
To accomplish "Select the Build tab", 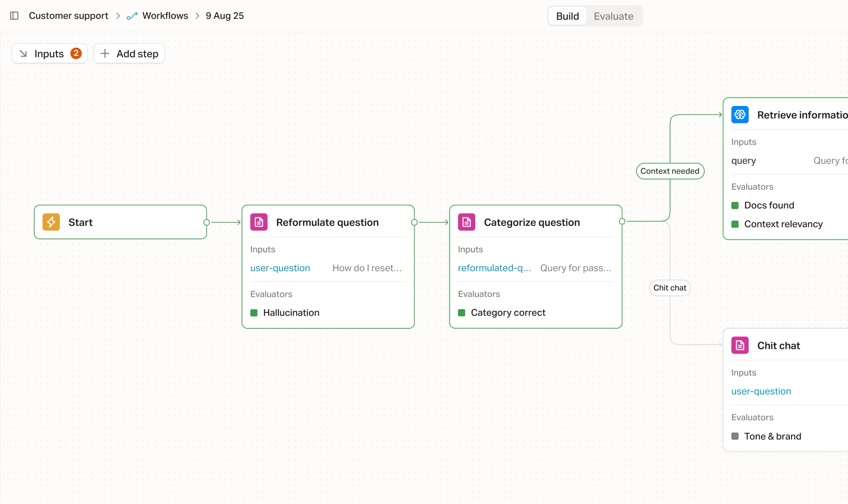I will tap(567, 16).
